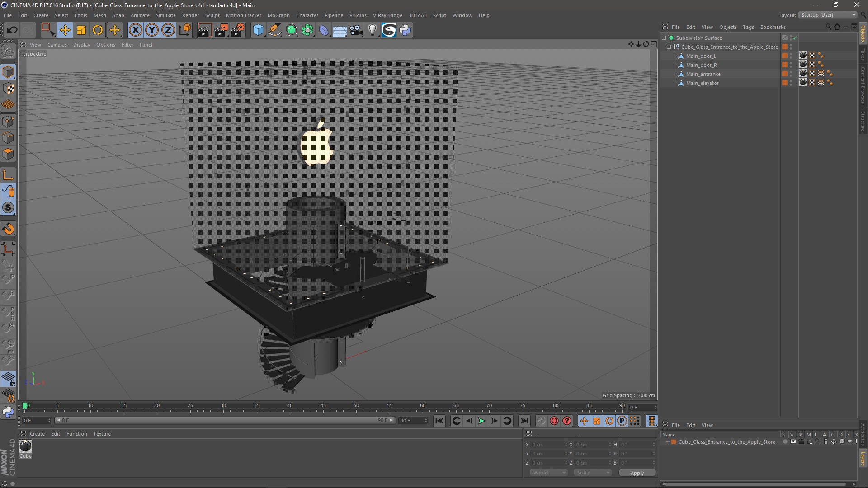Click the Undo arrow icon

pos(12,30)
